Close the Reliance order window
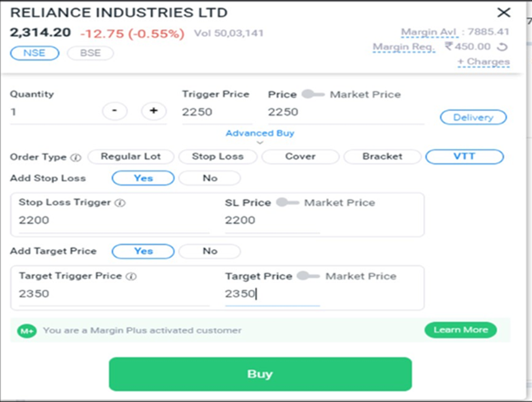 click(x=504, y=12)
